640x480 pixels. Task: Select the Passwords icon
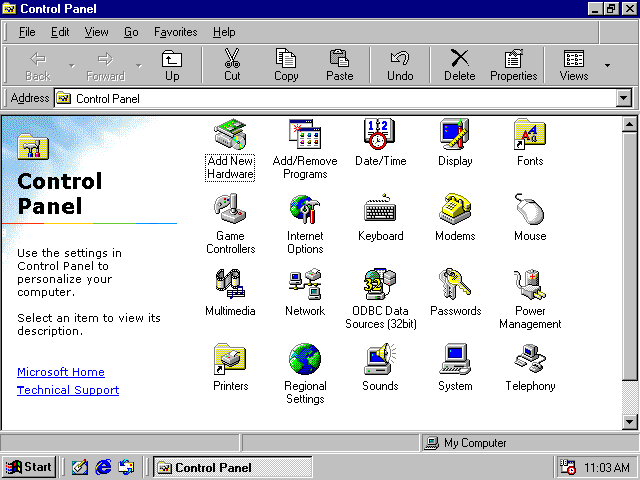click(x=455, y=284)
